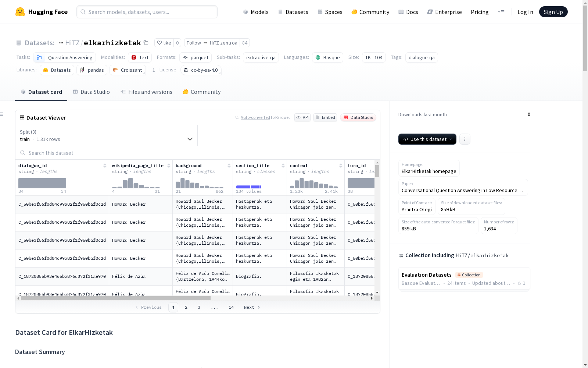588x368 pixels.
Task: Focus the Search this dataset field
Action: pyautogui.click(x=198, y=153)
